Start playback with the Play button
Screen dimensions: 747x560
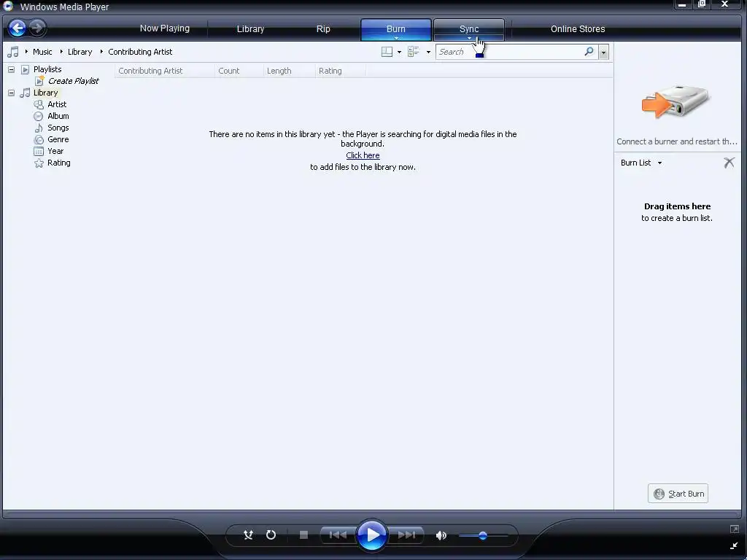(x=372, y=534)
